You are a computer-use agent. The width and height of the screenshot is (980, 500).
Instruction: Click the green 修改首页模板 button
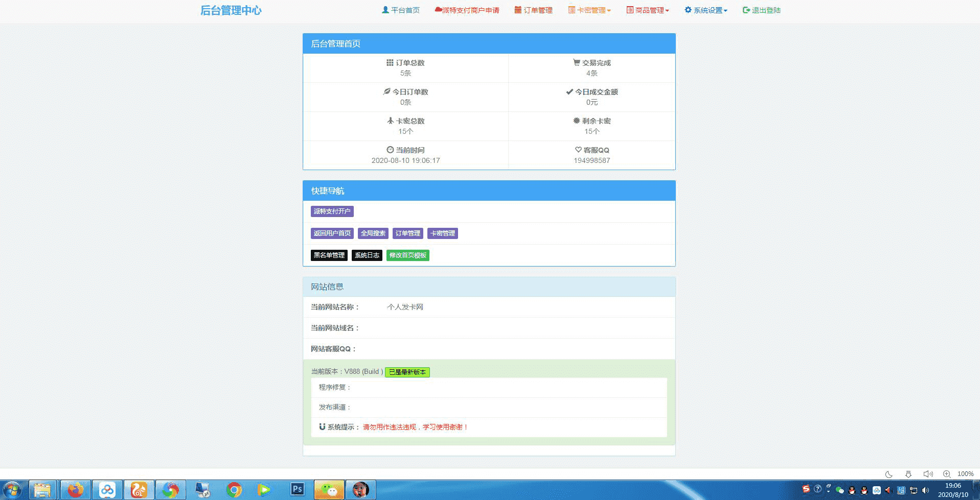(407, 255)
